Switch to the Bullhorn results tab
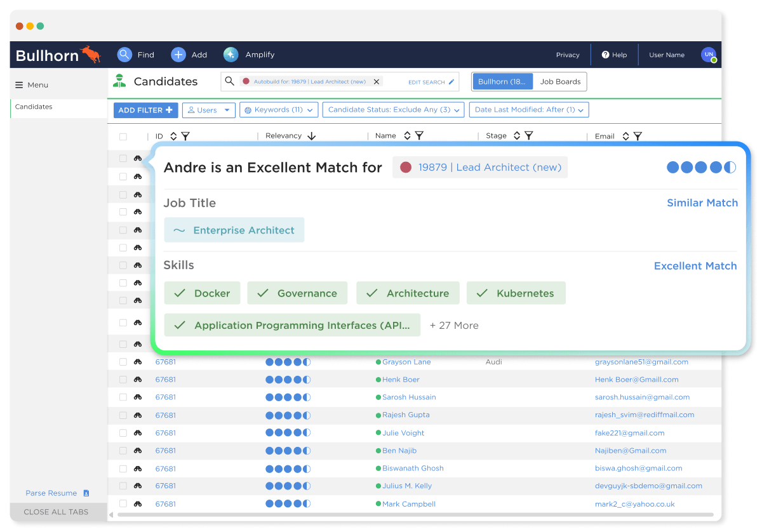This screenshot has height=532, width=762. 503,81
